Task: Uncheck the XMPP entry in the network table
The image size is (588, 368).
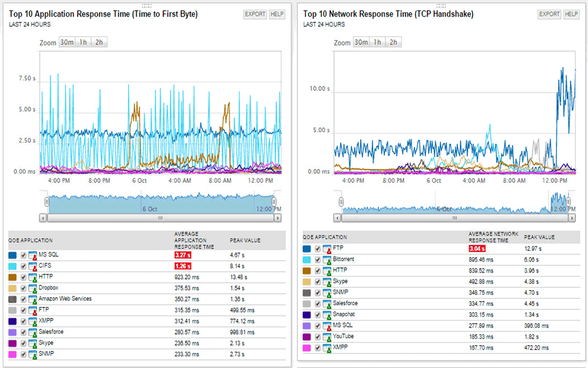Action: coord(318,346)
